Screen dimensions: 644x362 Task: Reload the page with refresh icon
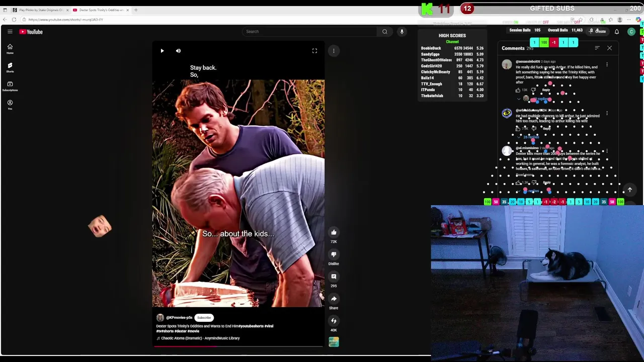click(x=14, y=20)
